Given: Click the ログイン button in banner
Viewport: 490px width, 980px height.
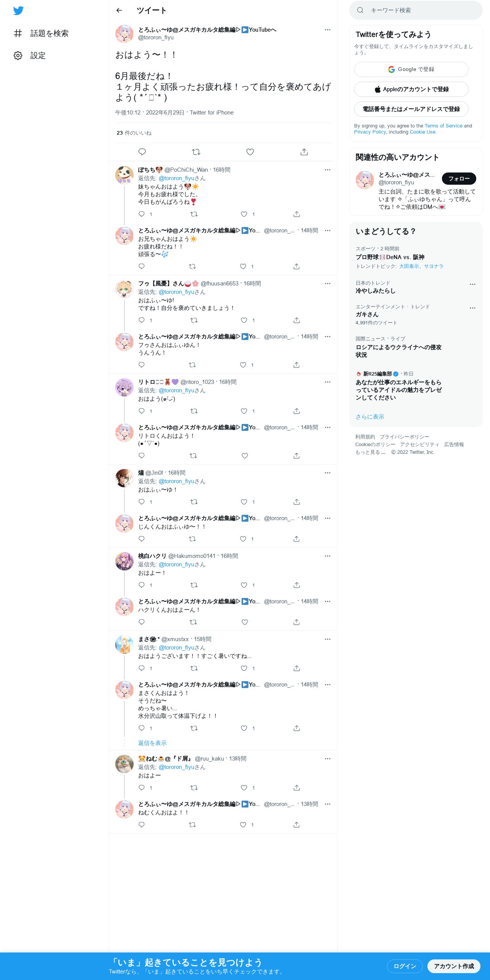Looking at the screenshot, I should pyautogui.click(x=405, y=966).
